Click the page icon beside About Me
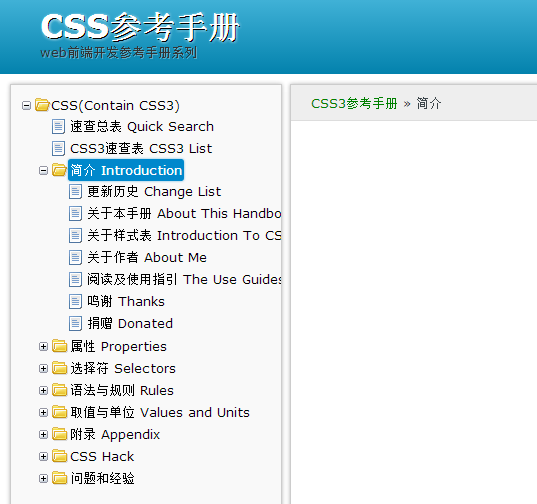The width and height of the screenshot is (537, 504). point(75,257)
